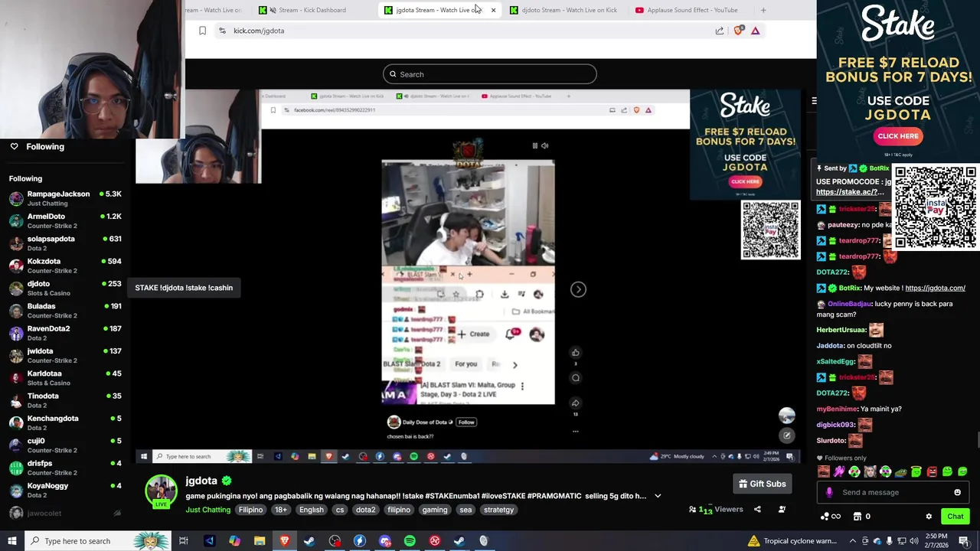Like the reel with the thumbs-up icon
Viewport: 980px width, 551px height.
pyautogui.click(x=575, y=353)
